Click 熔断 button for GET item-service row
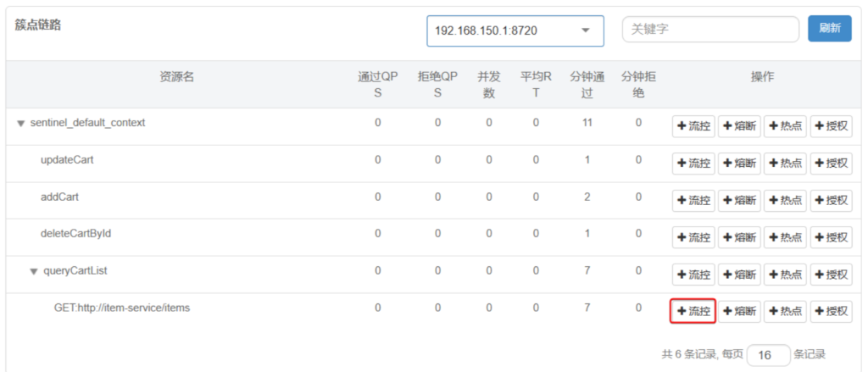Viewport: 868px width, 372px height. pos(739,312)
